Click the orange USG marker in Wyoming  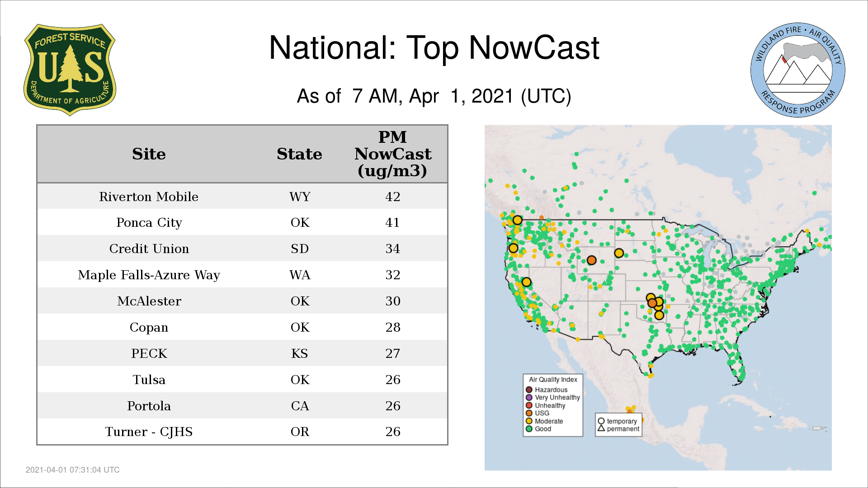pyautogui.click(x=591, y=260)
